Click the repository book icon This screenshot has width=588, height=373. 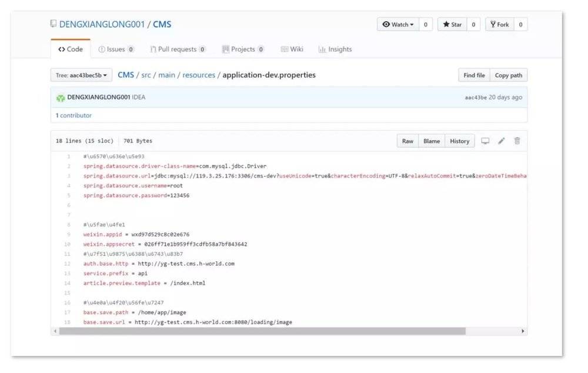(x=54, y=24)
